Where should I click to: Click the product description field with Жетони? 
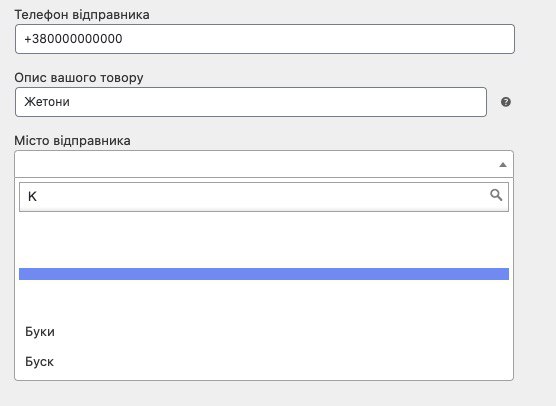pyautogui.click(x=251, y=102)
